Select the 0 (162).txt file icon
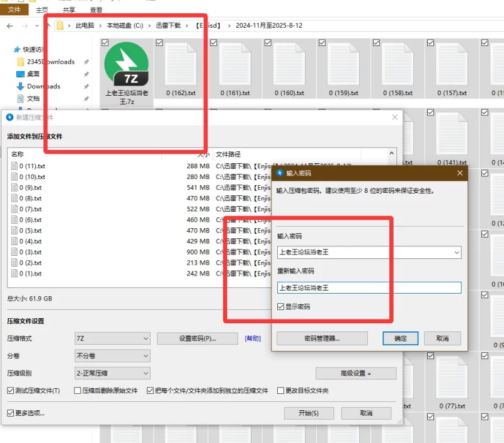Screen dimensions: 504x443 tap(181, 64)
